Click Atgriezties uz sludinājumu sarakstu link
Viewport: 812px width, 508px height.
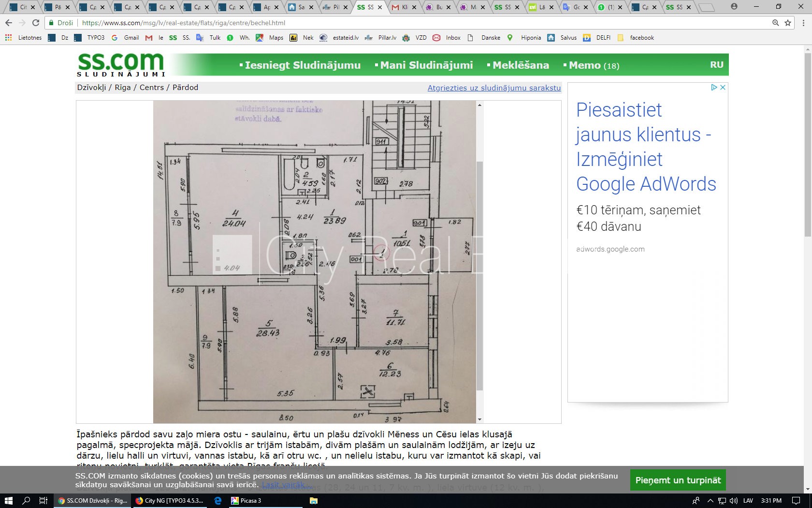click(x=494, y=88)
